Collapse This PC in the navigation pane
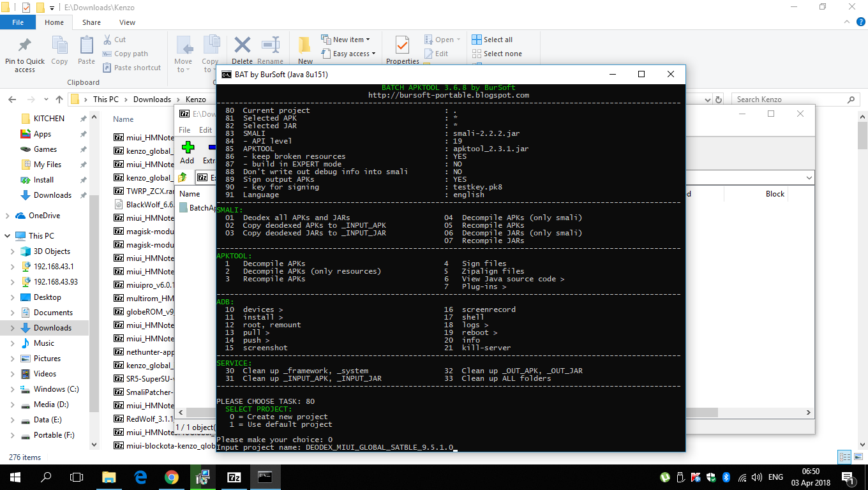The height and width of the screenshot is (490, 868). 5,235
